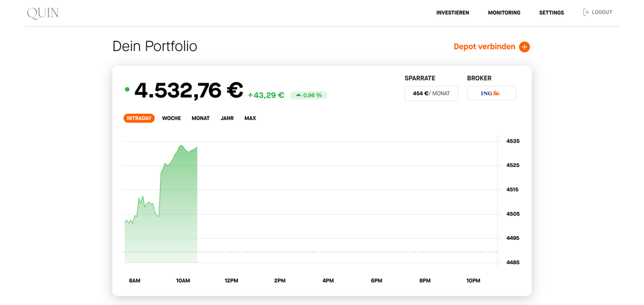
Task: Click the green status dot beside balance
Action: point(127,90)
